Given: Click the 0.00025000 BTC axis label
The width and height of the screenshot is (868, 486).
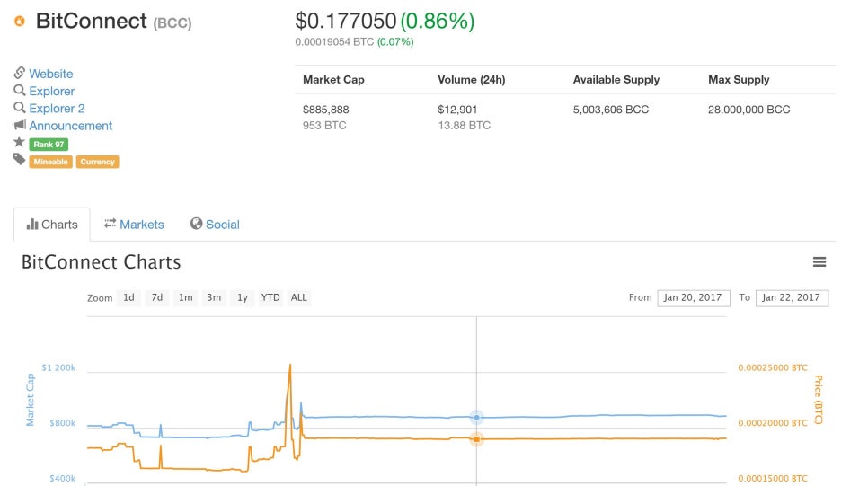Looking at the screenshot, I should point(773,367).
